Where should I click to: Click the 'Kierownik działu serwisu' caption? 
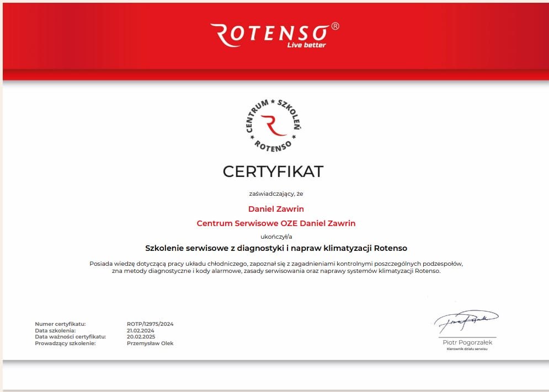click(x=467, y=349)
